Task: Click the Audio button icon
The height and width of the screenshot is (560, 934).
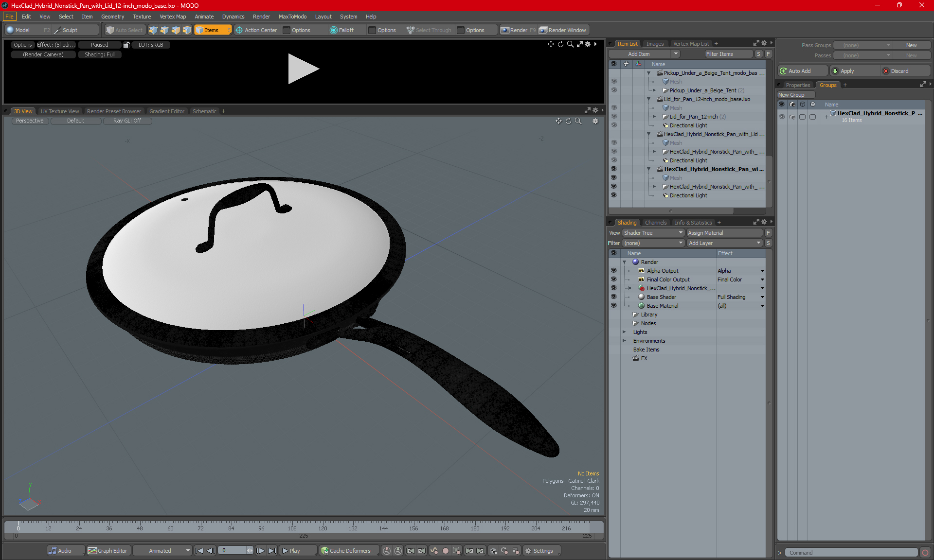Action: (53, 551)
